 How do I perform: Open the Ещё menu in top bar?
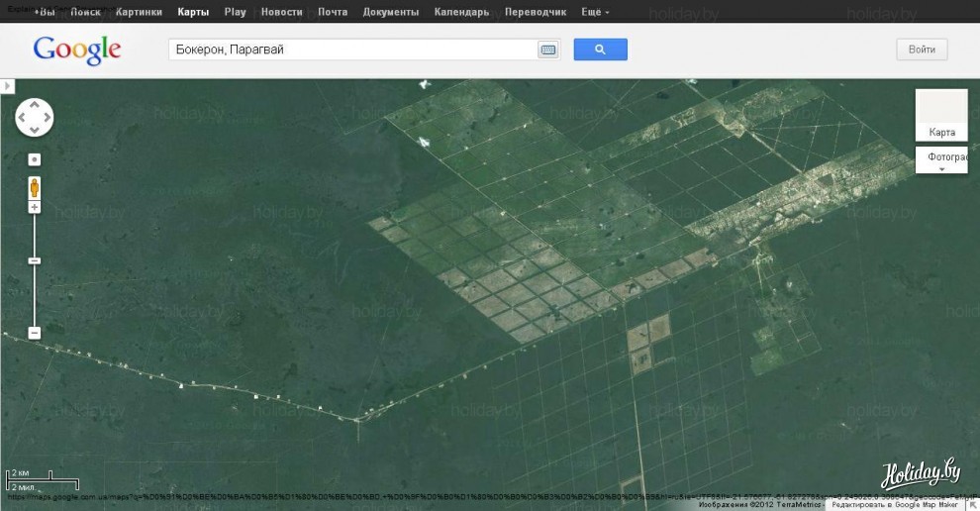[595, 12]
